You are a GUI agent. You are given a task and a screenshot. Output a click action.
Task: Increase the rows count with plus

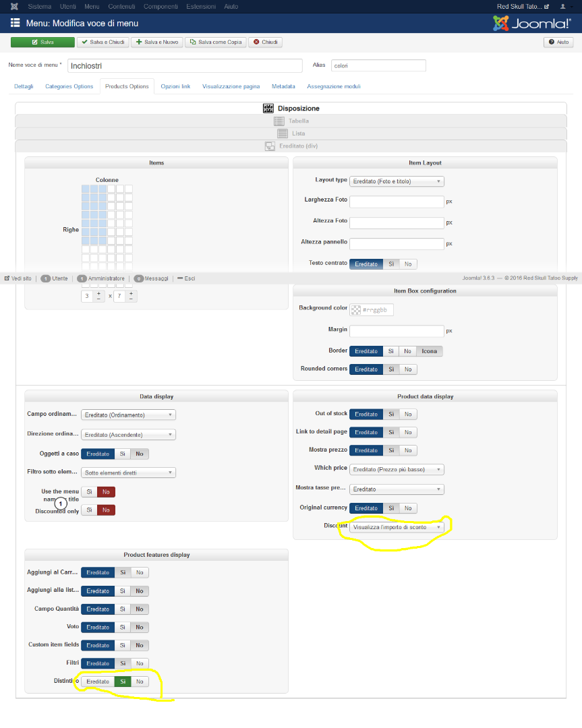pyautogui.click(x=131, y=293)
